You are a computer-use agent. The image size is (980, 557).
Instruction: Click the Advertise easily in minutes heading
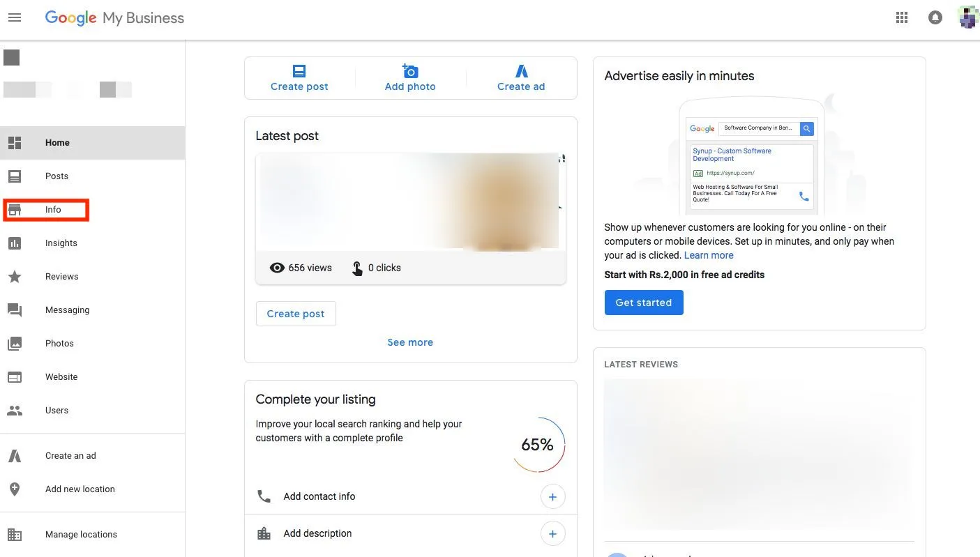point(679,76)
